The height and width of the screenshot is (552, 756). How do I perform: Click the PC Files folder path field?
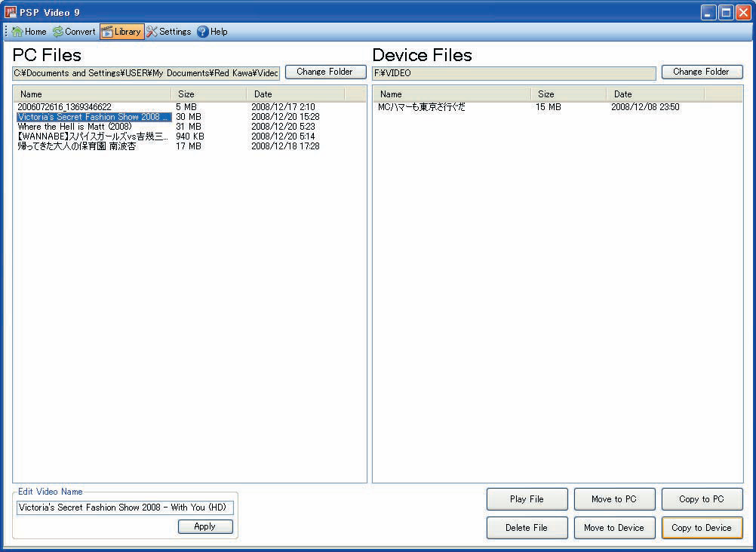coord(146,73)
